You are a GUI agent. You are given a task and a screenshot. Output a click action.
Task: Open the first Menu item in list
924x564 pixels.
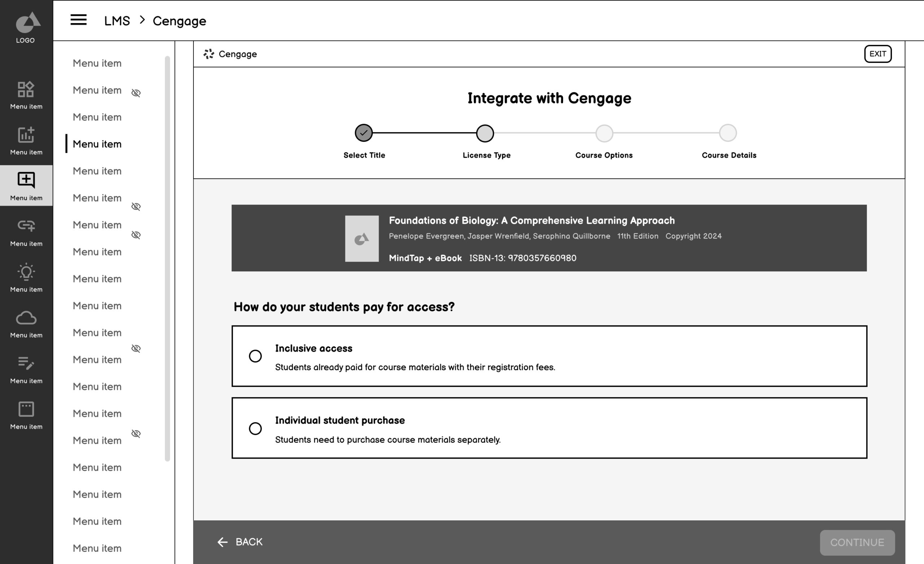[x=97, y=64]
